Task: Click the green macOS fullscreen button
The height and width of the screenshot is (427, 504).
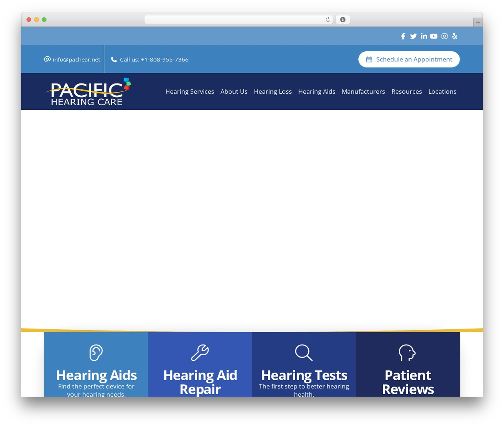Action: tap(44, 20)
